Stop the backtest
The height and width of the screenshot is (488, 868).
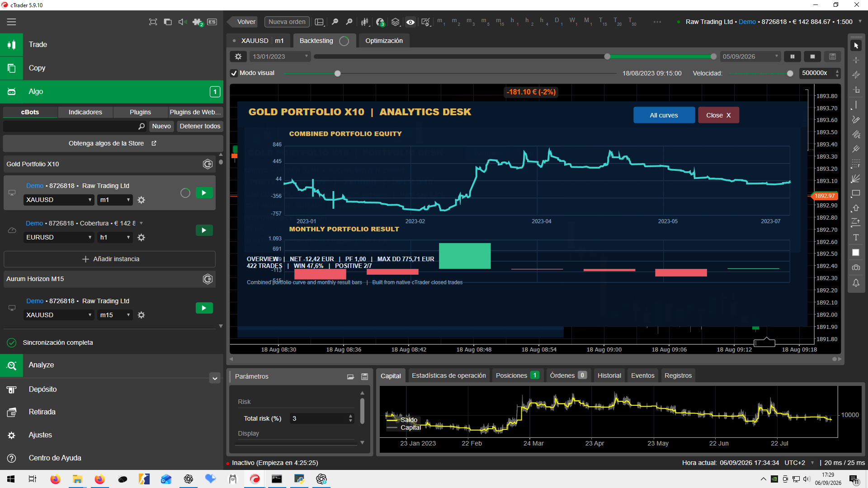[812, 56]
